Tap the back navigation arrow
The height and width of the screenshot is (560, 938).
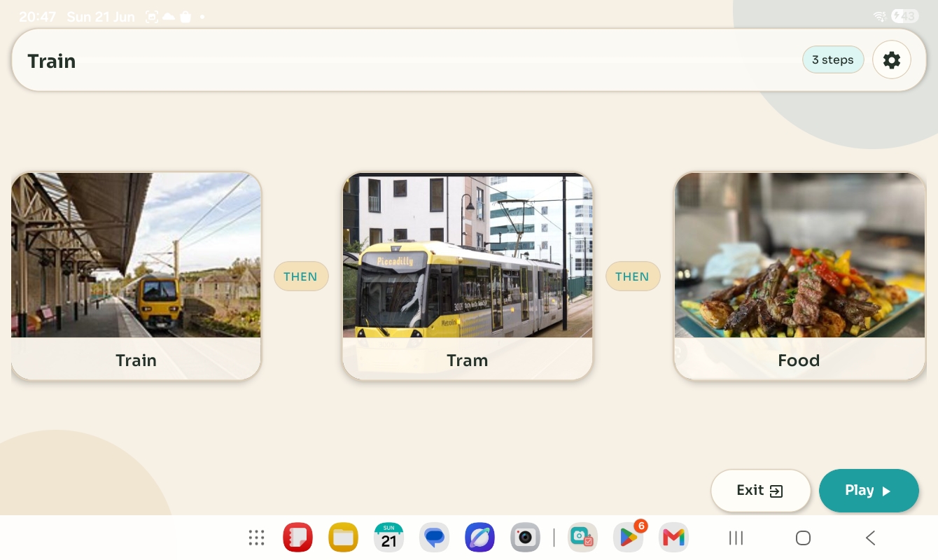[870, 538]
